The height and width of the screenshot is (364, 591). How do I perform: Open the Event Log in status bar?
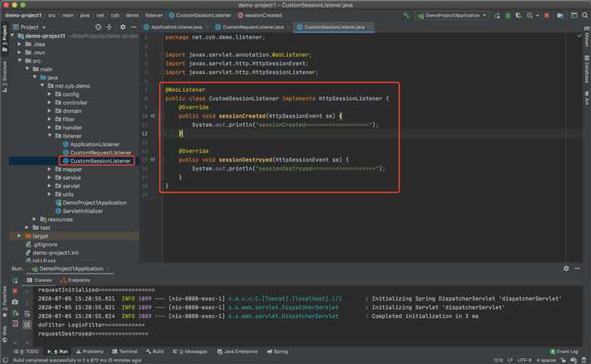pos(563,351)
